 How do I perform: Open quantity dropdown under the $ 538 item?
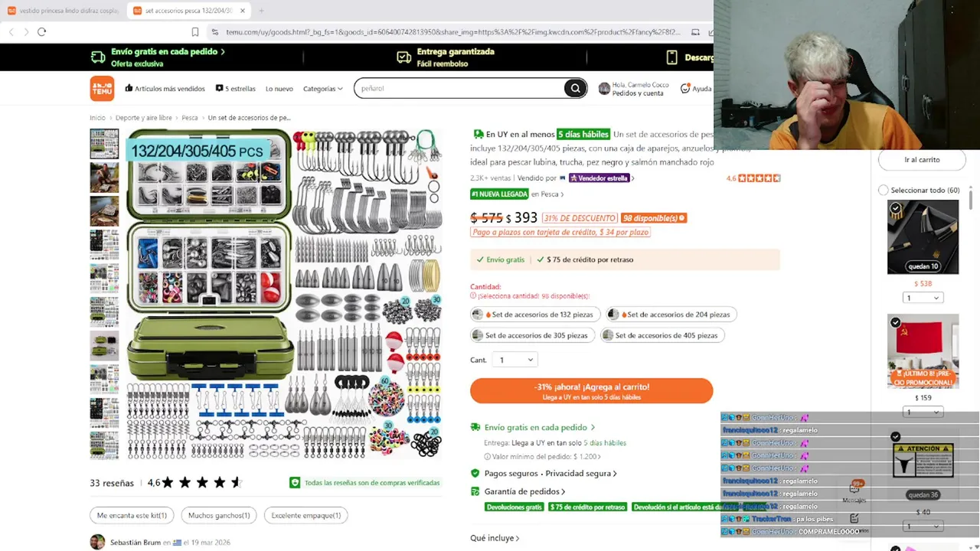pyautogui.click(x=923, y=298)
